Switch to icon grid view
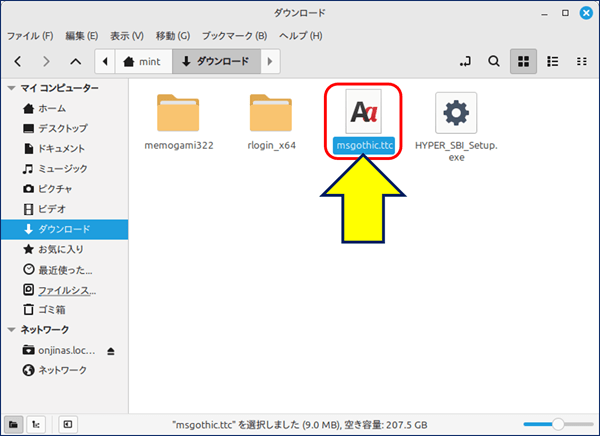 click(x=523, y=61)
